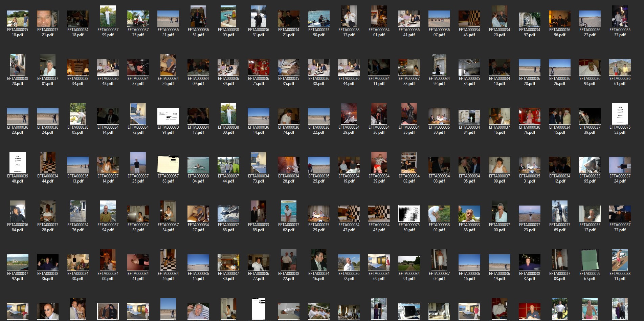Screen dimensions: 644x321
Task: Select the EFTA00003724.pdf thumbnail
Action: point(620,165)
